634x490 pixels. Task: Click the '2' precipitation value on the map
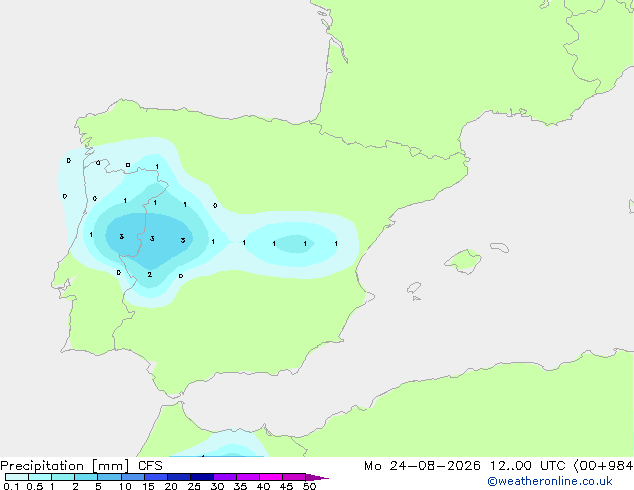(x=150, y=275)
